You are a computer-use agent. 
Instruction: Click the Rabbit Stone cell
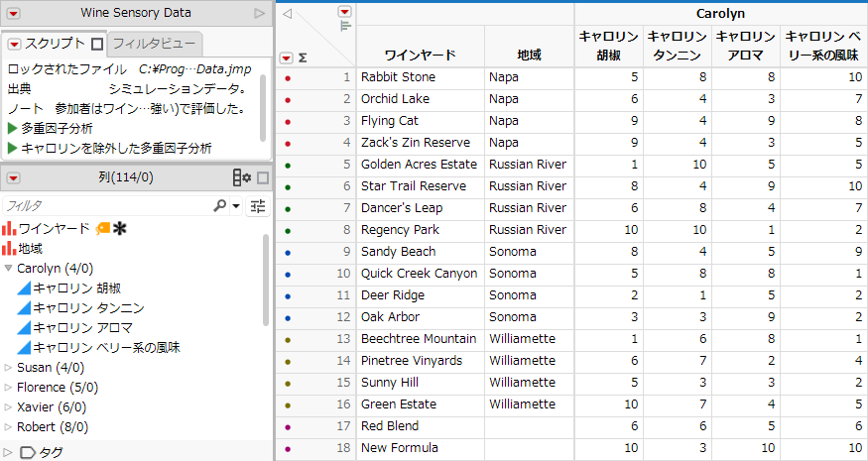(421, 77)
